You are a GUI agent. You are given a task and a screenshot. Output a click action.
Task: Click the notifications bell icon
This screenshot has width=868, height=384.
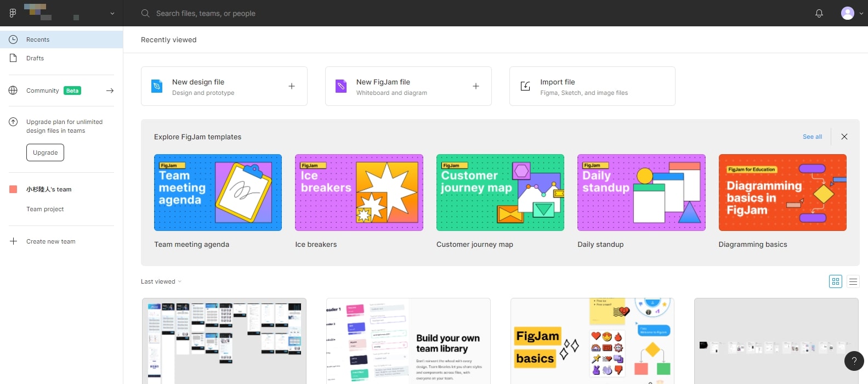819,13
